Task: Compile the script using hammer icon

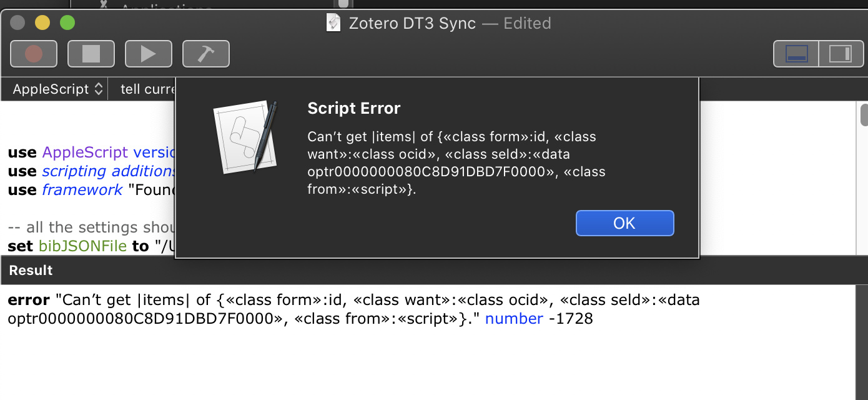Action: pyautogui.click(x=206, y=54)
